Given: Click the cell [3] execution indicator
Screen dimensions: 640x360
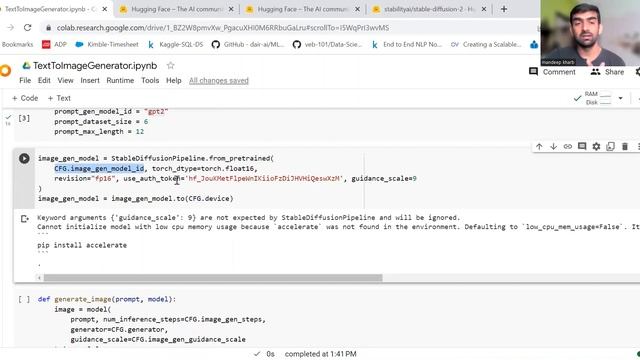Looking at the screenshot, I should 24,118.
